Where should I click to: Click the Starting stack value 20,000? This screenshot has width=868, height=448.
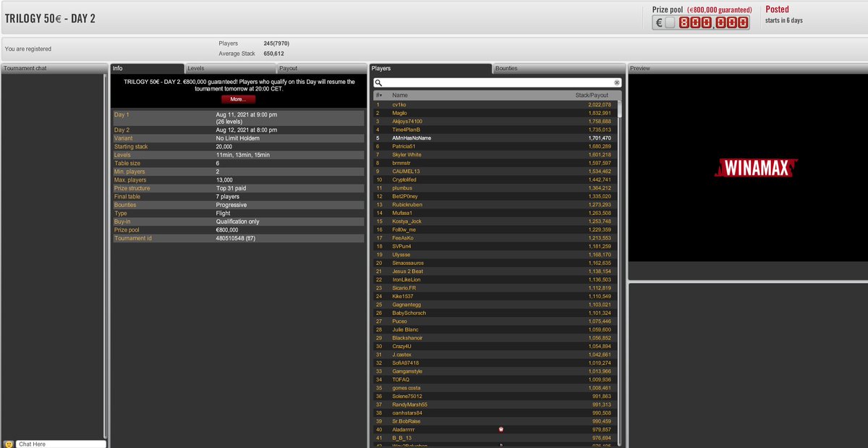(x=225, y=146)
